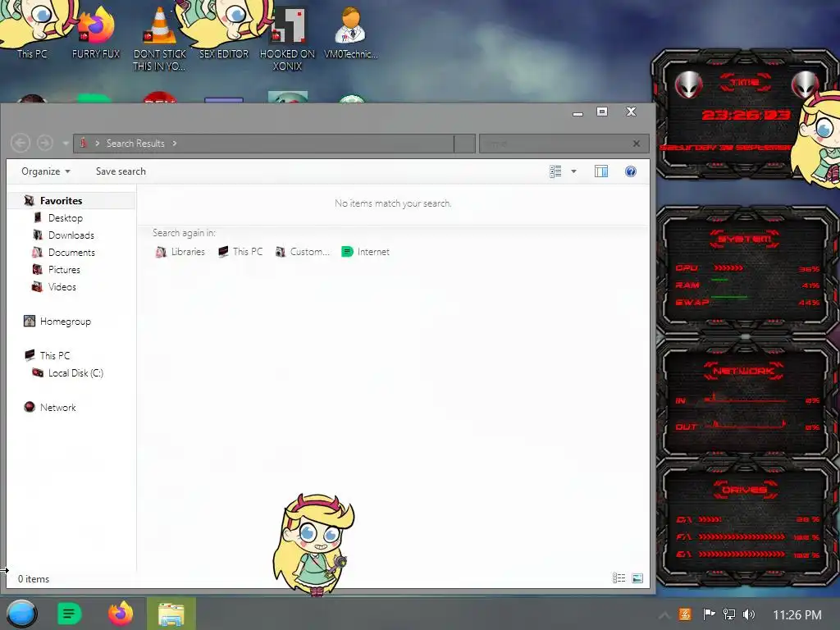Change view with the view-mode icon
840x630 pixels.
555,171
